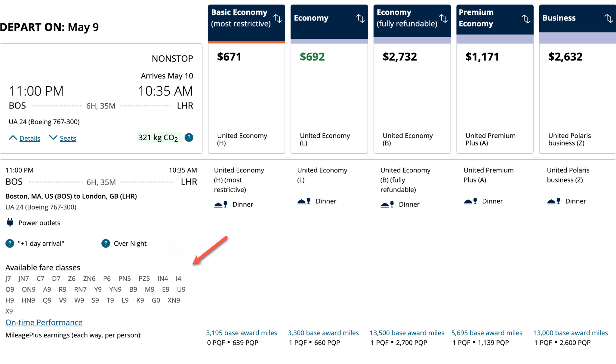Click Business column sort arrows icon
The image size is (616, 364).
point(608,18)
